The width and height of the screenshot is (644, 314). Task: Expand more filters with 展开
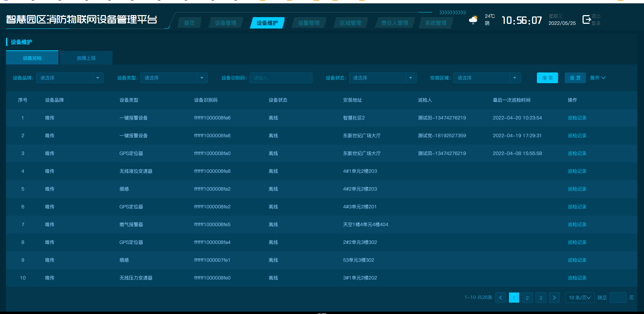coord(598,78)
